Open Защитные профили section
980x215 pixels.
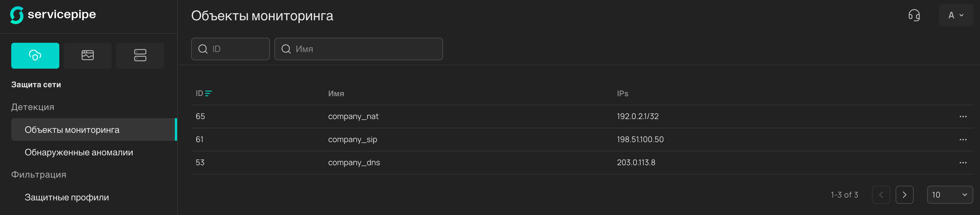click(67, 198)
